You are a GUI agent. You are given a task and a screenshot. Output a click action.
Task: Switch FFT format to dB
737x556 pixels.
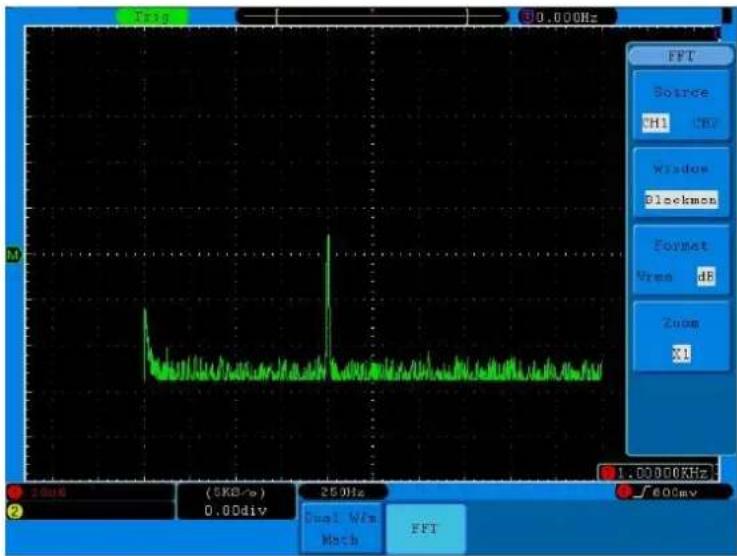pos(706,276)
